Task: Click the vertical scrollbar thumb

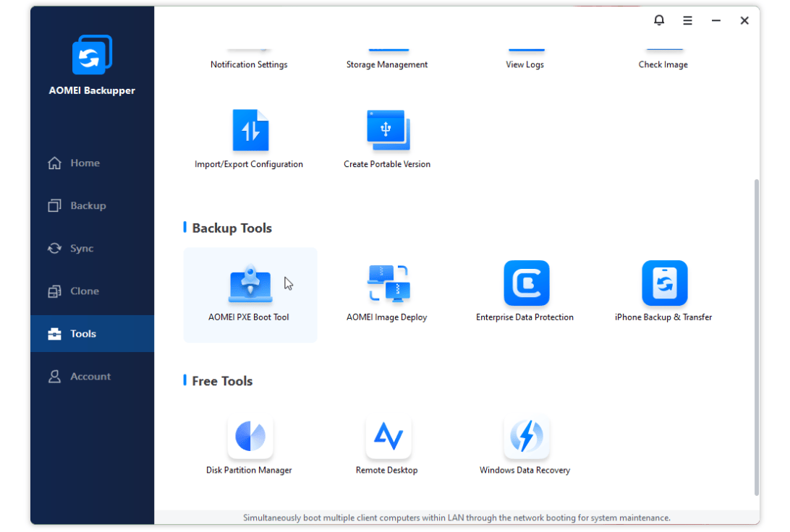Action: coord(756,338)
